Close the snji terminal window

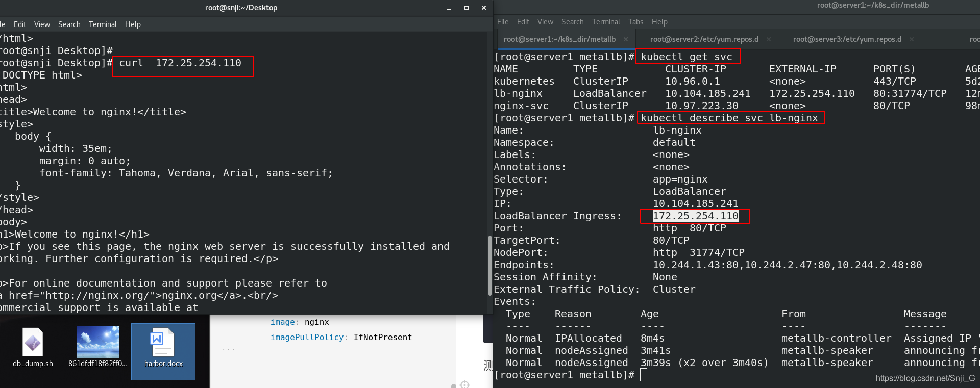(x=483, y=8)
